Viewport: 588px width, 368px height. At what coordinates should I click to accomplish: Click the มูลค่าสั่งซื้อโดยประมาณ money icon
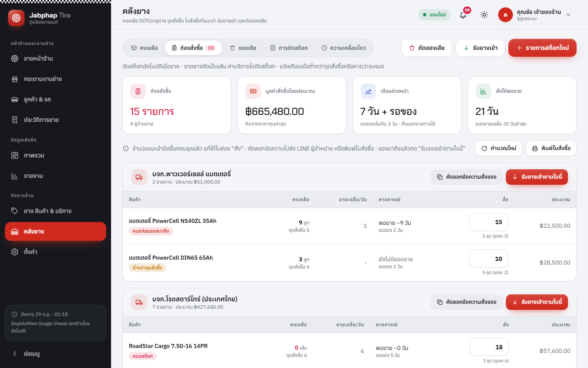point(253,91)
